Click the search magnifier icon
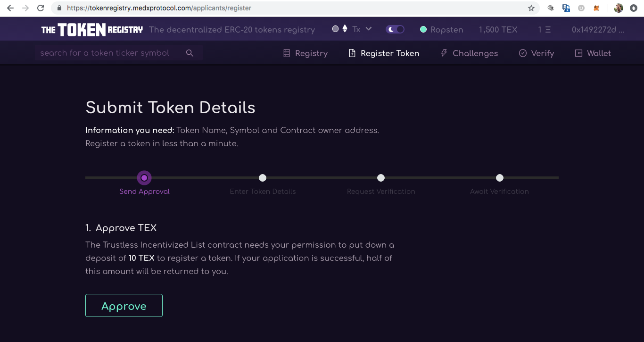Image resolution: width=644 pixels, height=342 pixels. tap(190, 53)
